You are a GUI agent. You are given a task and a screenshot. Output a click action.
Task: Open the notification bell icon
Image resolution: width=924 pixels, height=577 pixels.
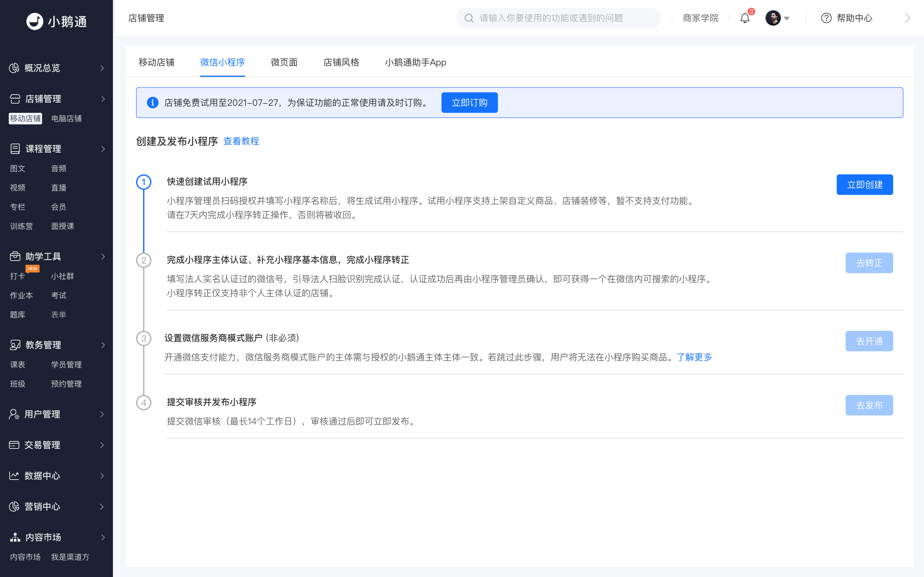click(x=745, y=18)
